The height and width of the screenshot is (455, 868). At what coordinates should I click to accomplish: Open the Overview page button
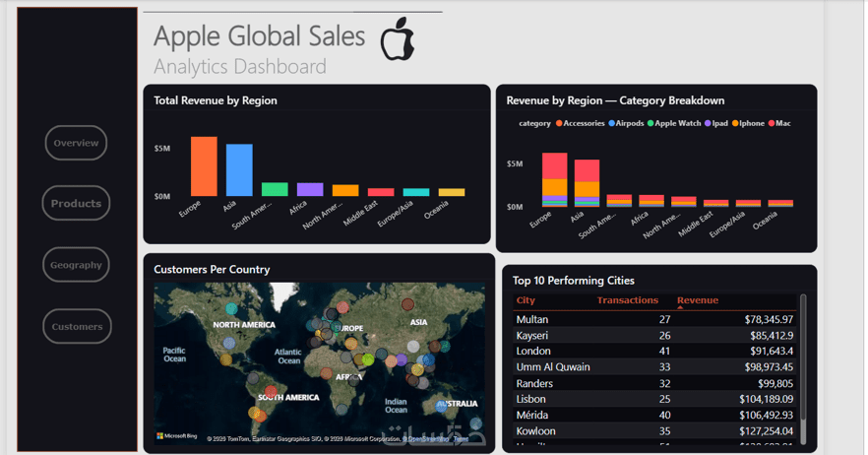point(76,143)
